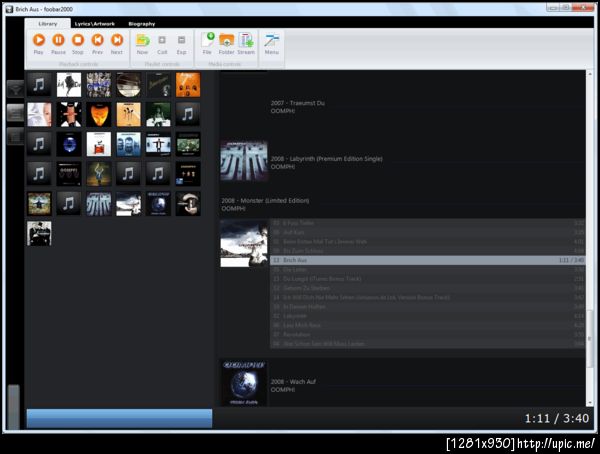Skip to the next track with Next

117,40
